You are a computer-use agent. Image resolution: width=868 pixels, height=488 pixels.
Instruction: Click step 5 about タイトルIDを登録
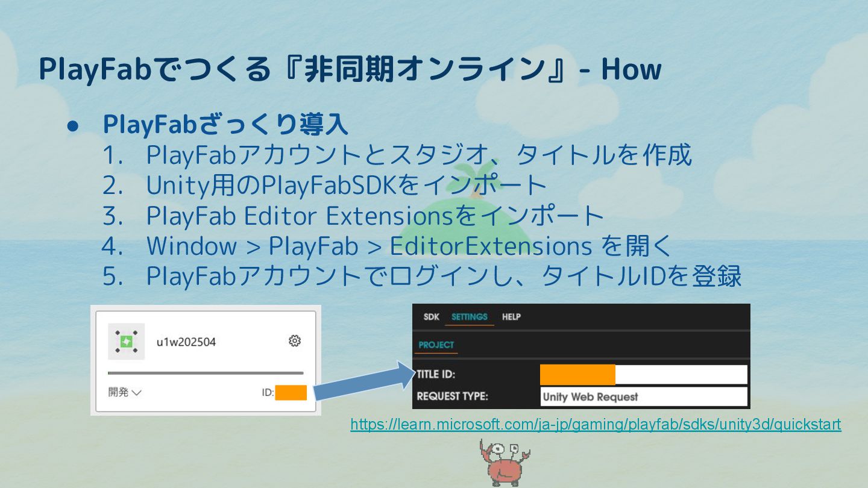coord(444,276)
